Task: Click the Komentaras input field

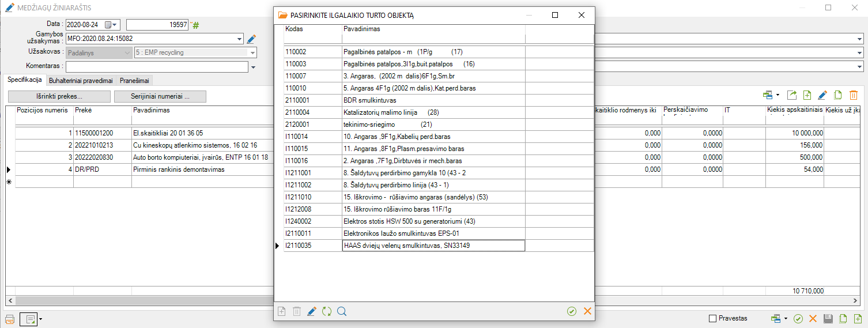Action: [157, 67]
